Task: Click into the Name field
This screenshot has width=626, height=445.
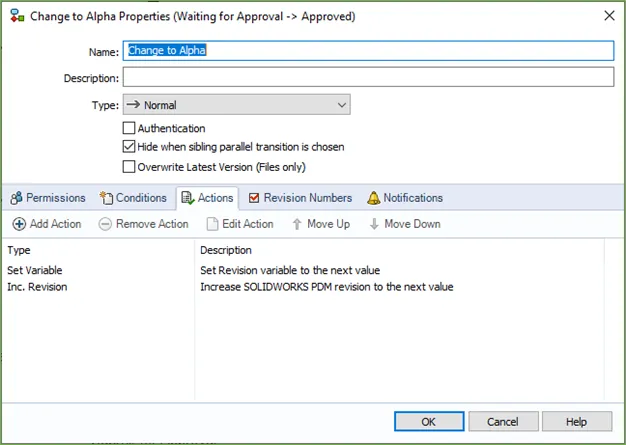Action: 368,51
